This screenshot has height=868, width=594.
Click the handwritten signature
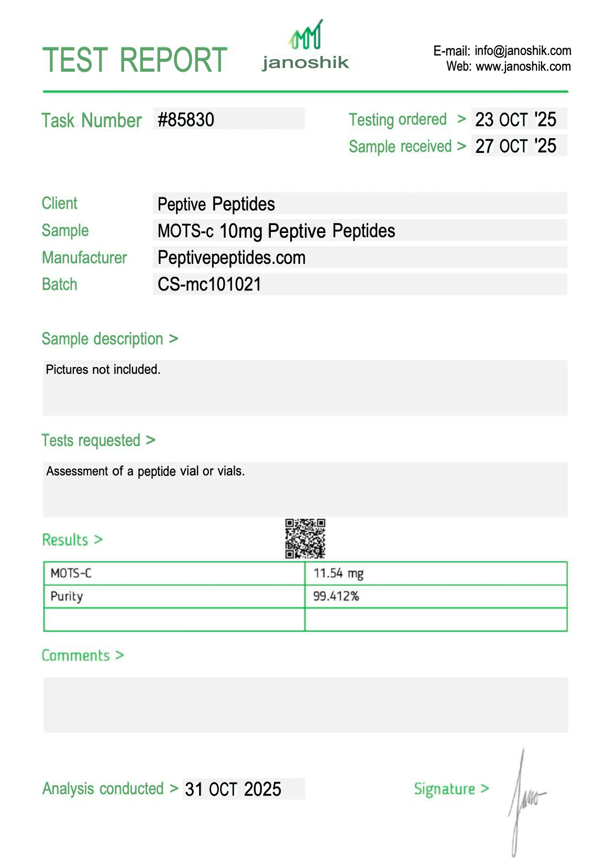(x=524, y=801)
